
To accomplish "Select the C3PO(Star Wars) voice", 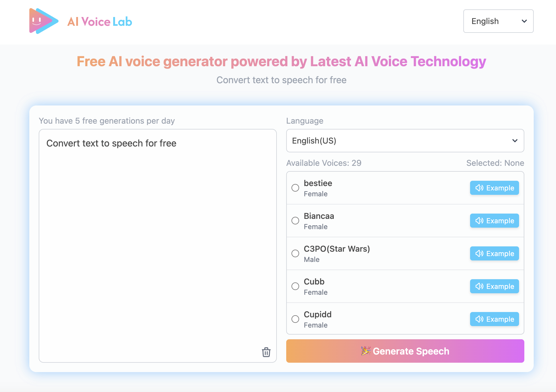I will click(x=295, y=253).
